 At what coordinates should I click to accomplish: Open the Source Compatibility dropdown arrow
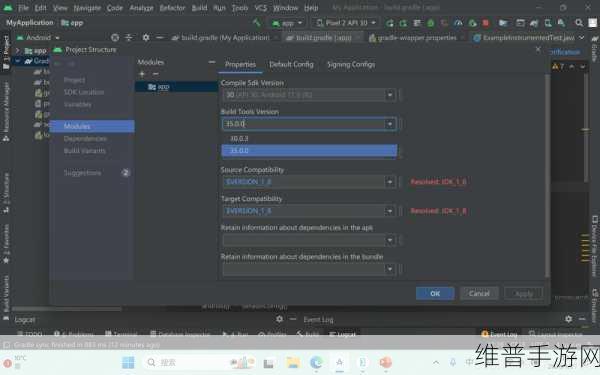pos(390,182)
